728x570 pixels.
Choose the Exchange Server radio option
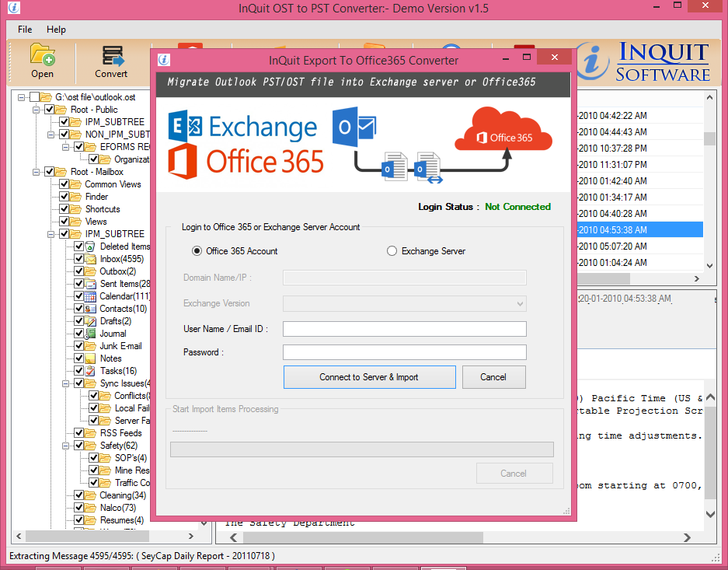pos(392,251)
